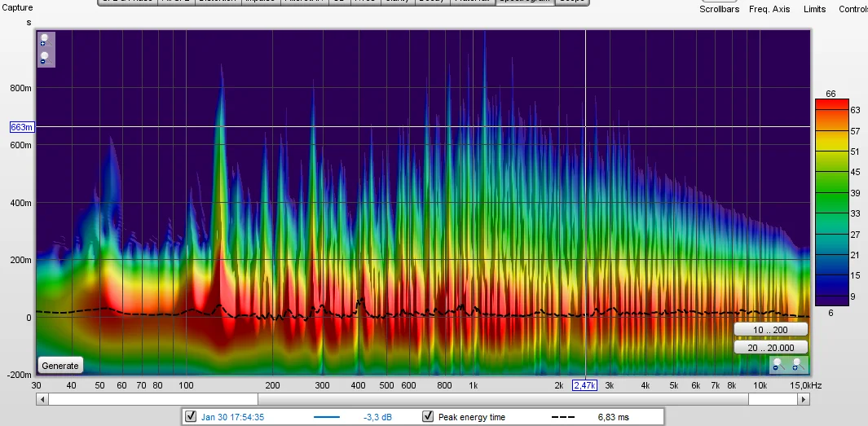Click the 663m cursor time readout
Viewport: 868px width, 426px height.
point(22,127)
